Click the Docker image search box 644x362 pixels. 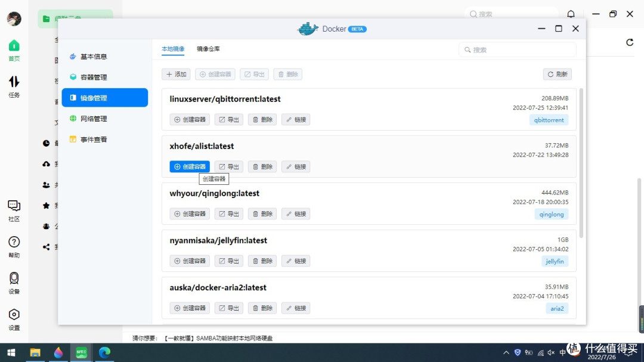click(516, 49)
